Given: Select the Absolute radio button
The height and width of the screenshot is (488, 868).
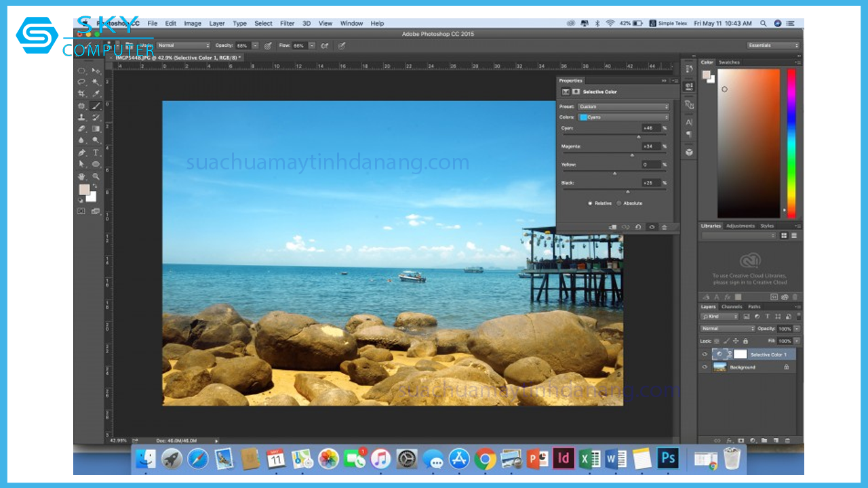Looking at the screenshot, I should point(619,203).
